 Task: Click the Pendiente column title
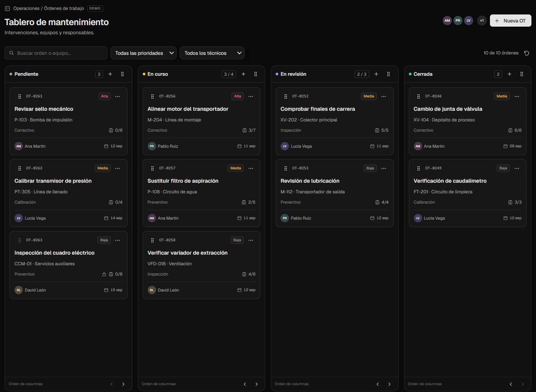[x=26, y=74]
